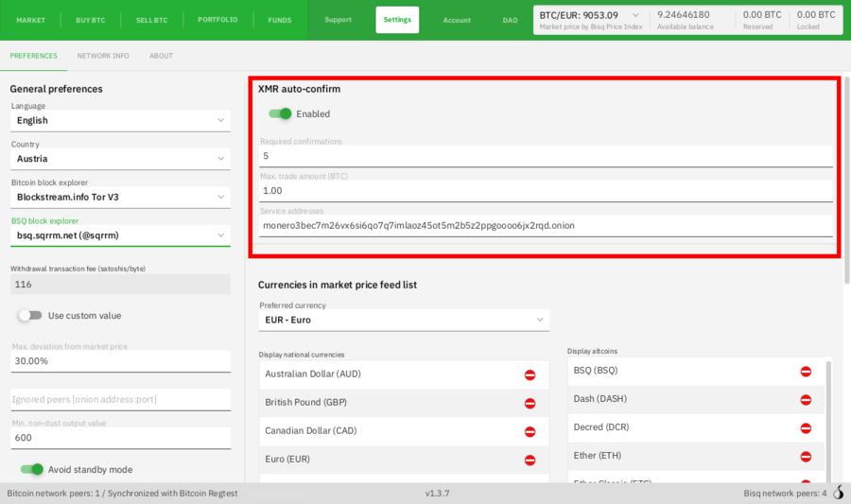Click the Required confirmations input field

coord(546,156)
